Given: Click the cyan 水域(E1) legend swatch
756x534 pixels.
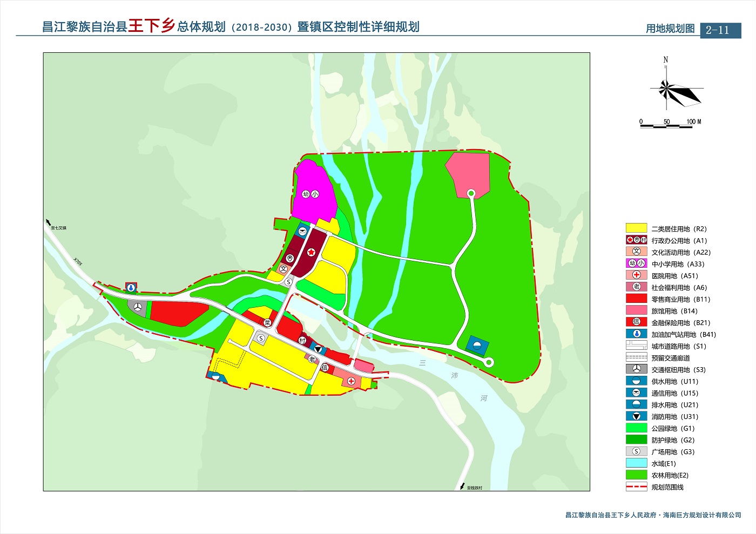Looking at the screenshot, I should tap(636, 463).
